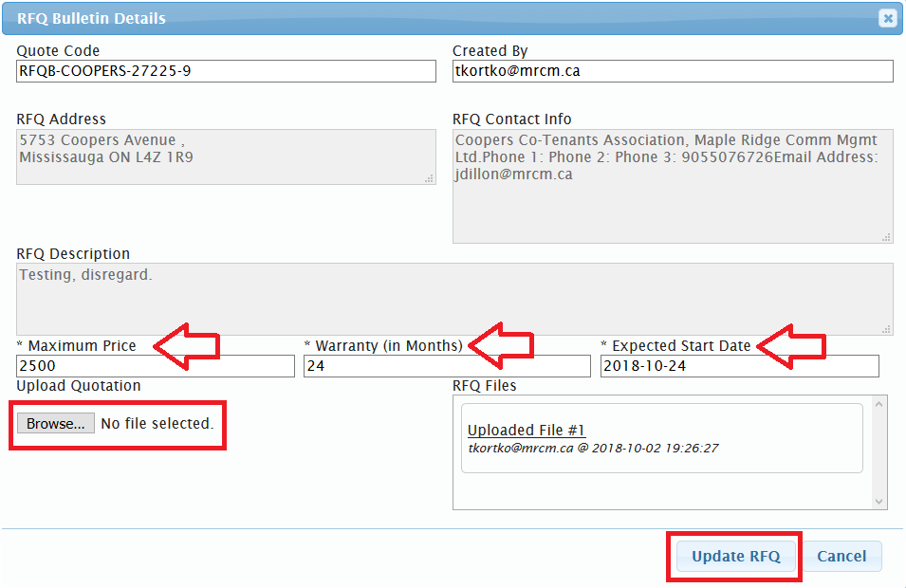Open the Uploaded File #1 link
Image resolution: width=906 pixels, height=588 pixels.
[527, 430]
